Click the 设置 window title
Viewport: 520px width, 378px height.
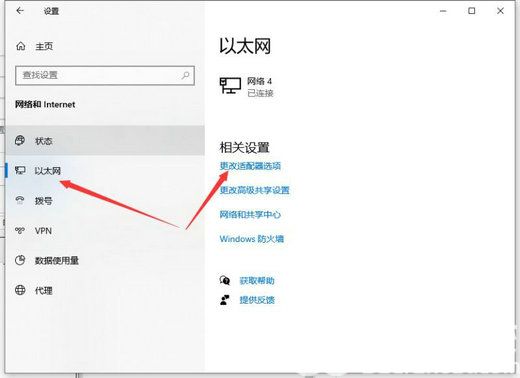[51, 11]
